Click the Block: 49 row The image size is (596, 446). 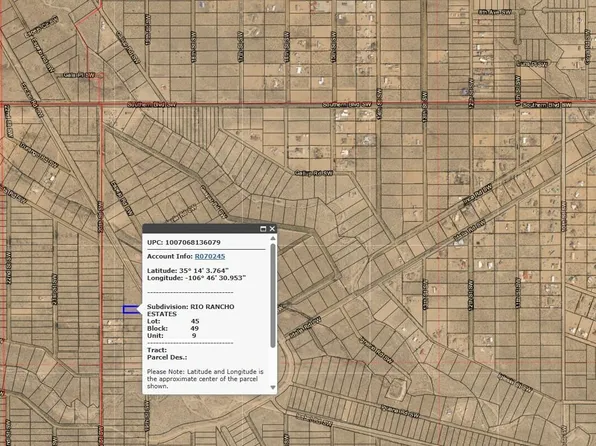tap(173, 329)
